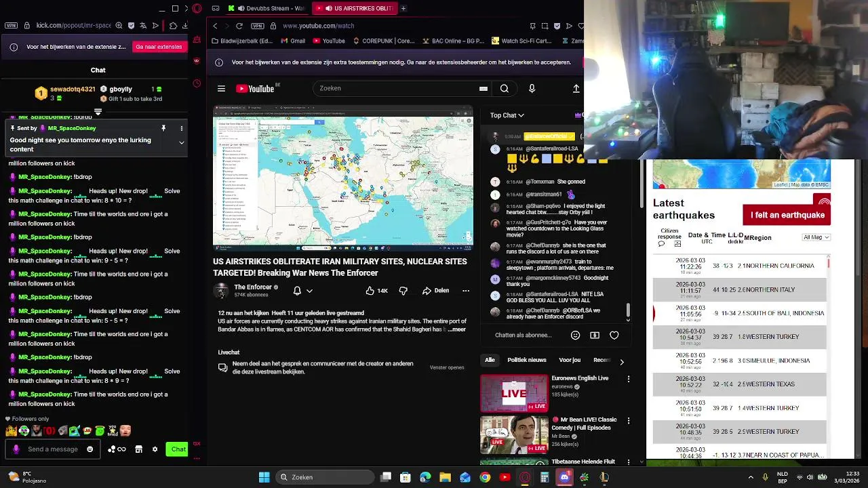Switch to Devubbs Stream browser tab

point(266,8)
